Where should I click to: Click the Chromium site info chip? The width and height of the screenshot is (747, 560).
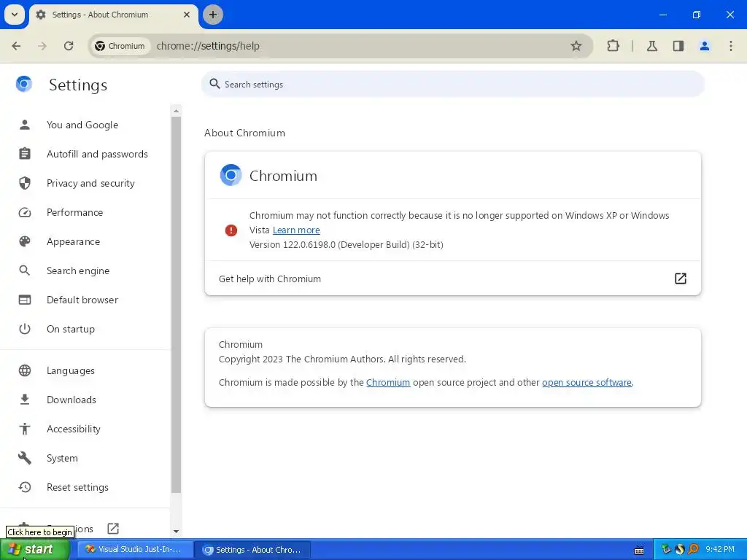click(x=120, y=46)
